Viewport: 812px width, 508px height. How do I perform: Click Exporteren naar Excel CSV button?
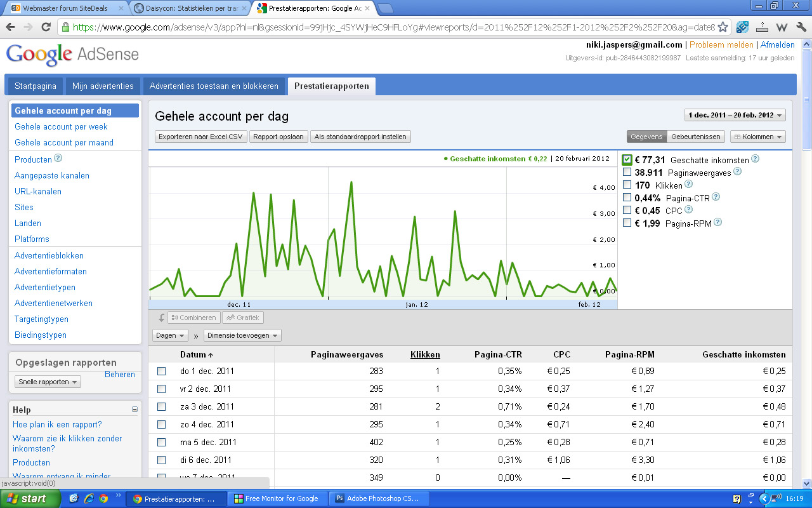[201, 137]
